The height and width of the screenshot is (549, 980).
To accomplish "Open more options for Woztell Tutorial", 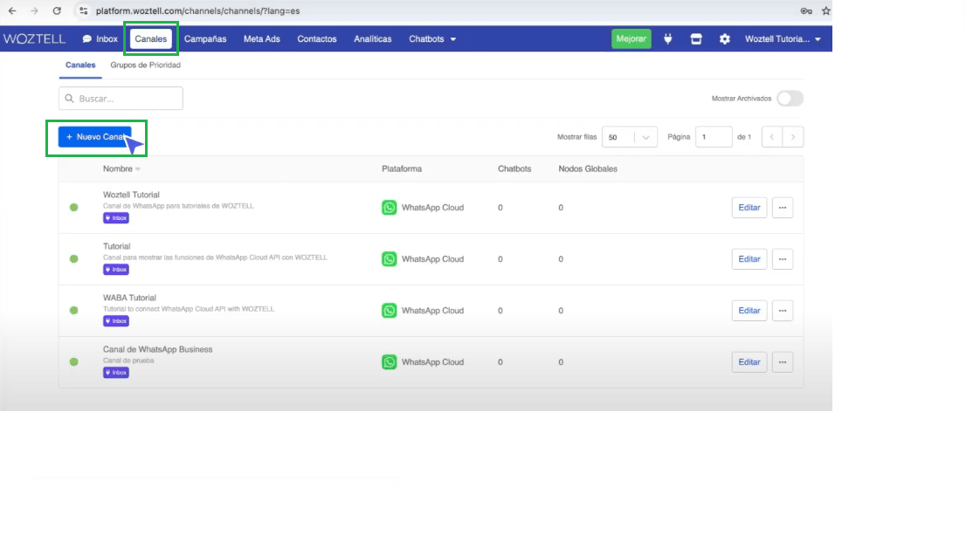I will [x=783, y=208].
